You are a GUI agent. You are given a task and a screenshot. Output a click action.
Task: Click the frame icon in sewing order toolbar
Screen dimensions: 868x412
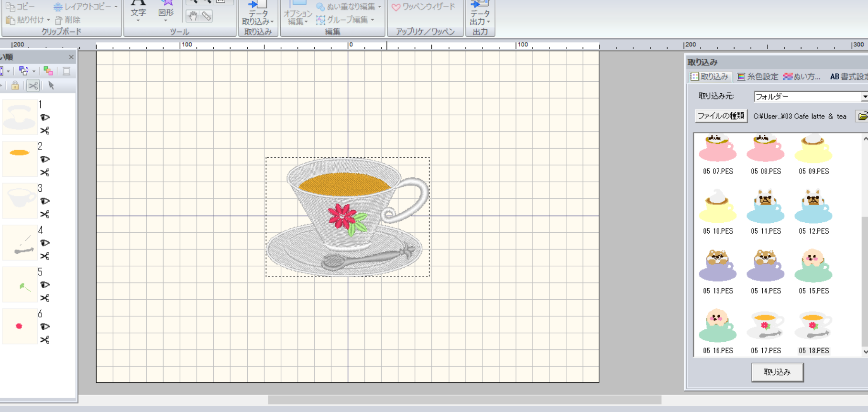[x=66, y=71]
